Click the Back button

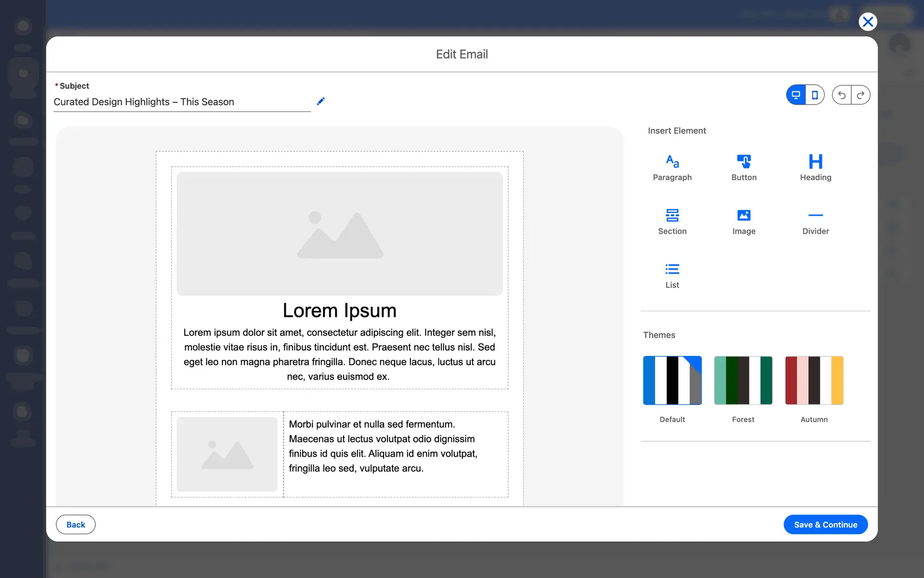coord(76,525)
